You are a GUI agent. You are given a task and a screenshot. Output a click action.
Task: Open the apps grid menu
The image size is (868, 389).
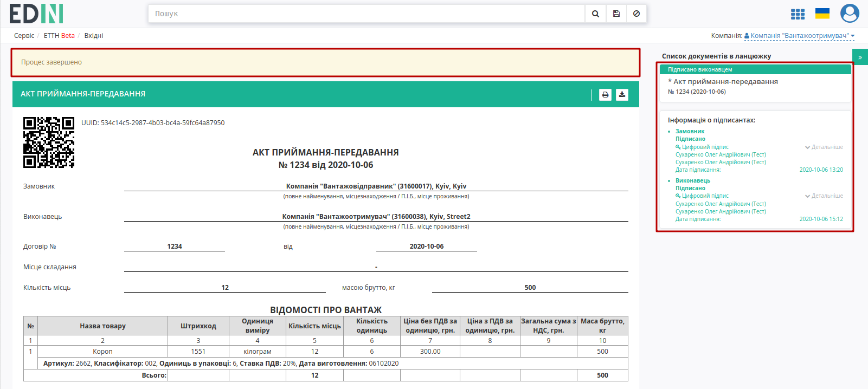coord(798,14)
